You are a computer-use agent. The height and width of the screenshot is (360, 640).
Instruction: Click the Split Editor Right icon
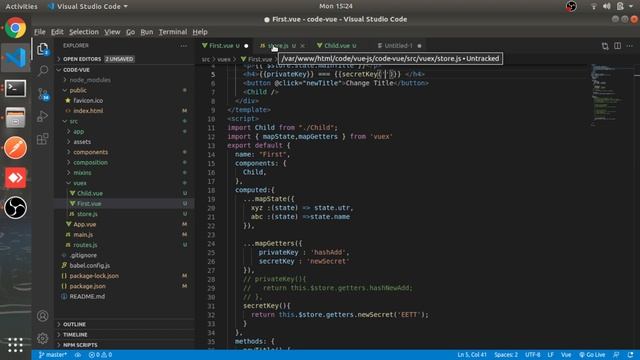(x=618, y=46)
